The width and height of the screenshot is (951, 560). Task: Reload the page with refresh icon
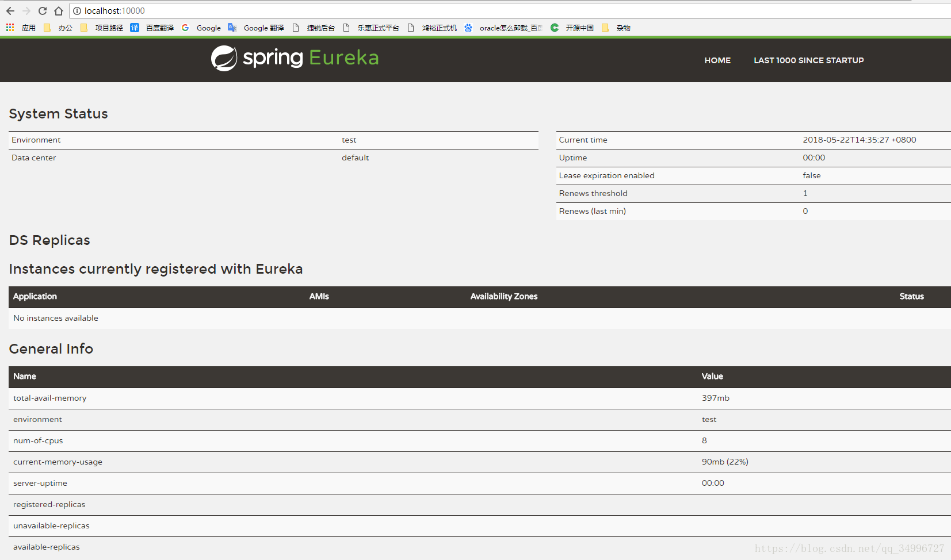43,11
